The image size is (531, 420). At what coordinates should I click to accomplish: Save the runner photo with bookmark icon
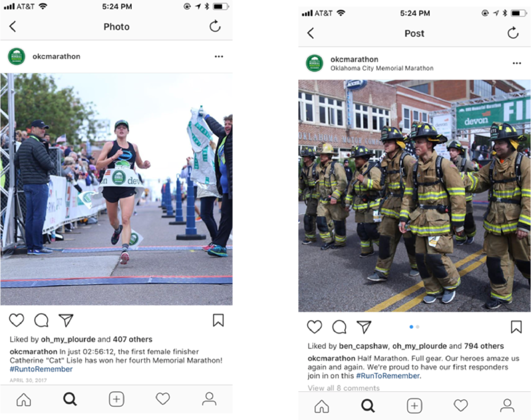(218, 320)
